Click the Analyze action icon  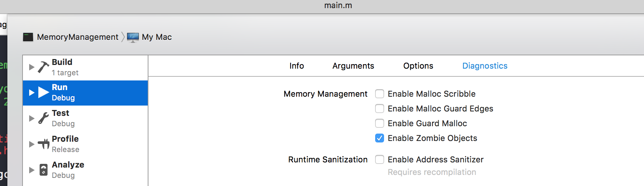coord(44,170)
